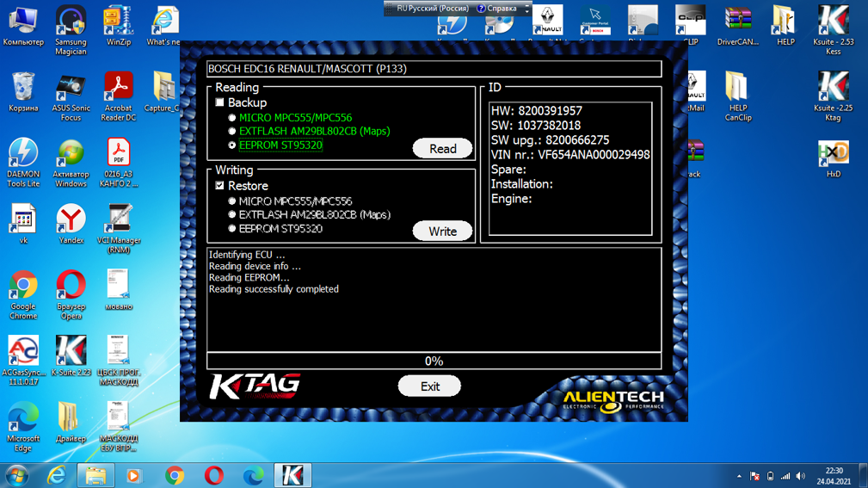The image size is (868, 488).
Task: Select Reading EXTFLASH AM29BL802CB (Maps) radio
Action: 232,132
